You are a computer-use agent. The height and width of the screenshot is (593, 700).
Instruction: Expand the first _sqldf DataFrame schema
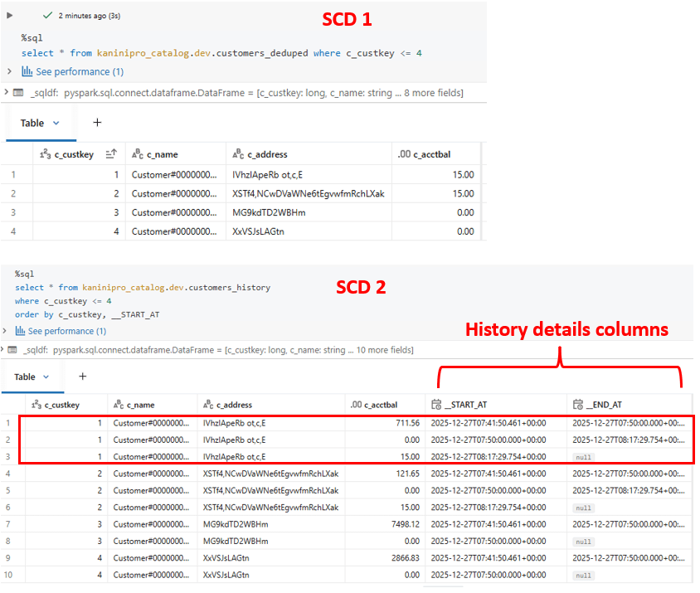tap(7, 93)
